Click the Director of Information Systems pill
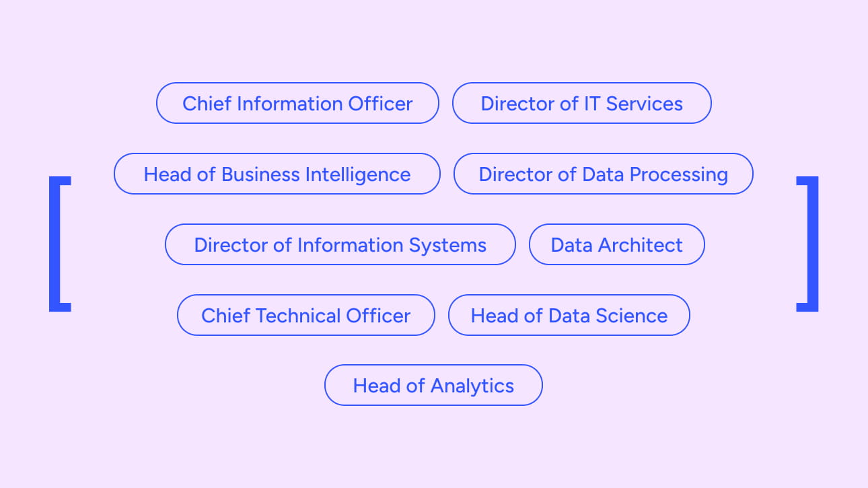The height and width of the screenshot is (488, 868). tap(340, 245)
